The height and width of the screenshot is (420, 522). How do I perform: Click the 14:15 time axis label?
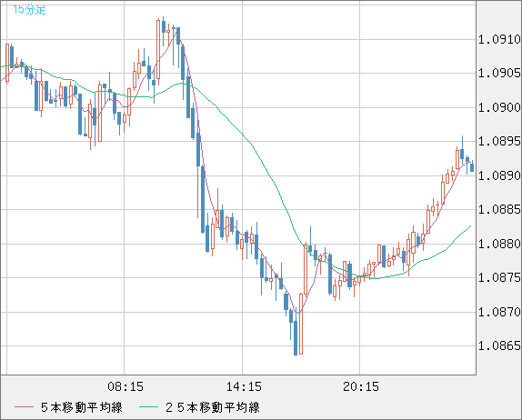244,386
